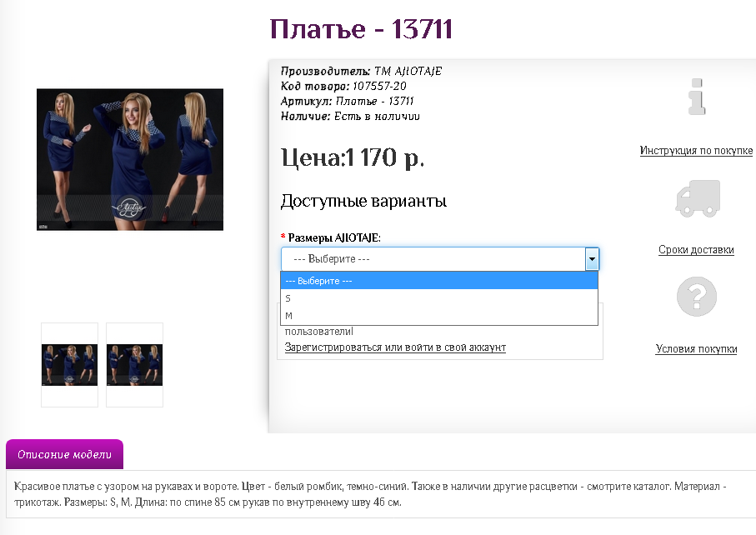
Task: Click the Доступные варианты heading
Action: (363, 201)
